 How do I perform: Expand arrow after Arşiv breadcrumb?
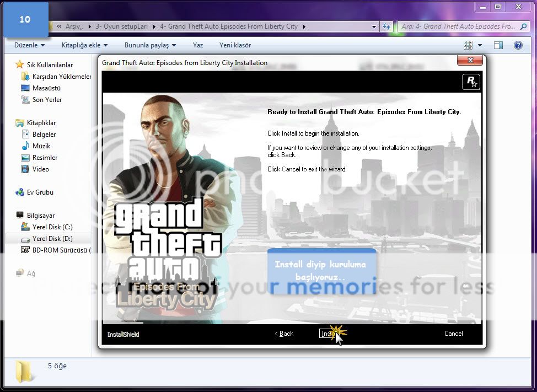tap(89, 26)
